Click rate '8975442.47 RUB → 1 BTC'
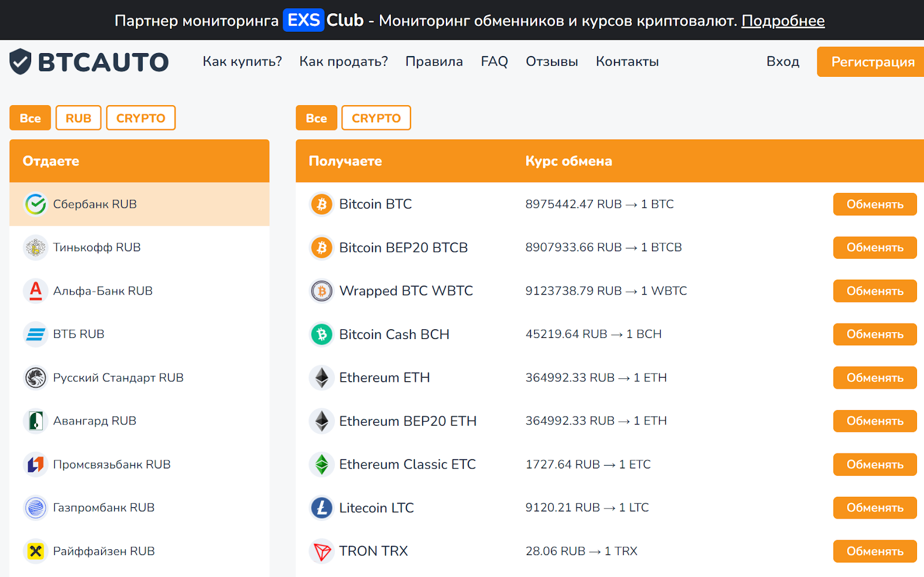This screenshot has height=577, width=924. coord(599,204)
